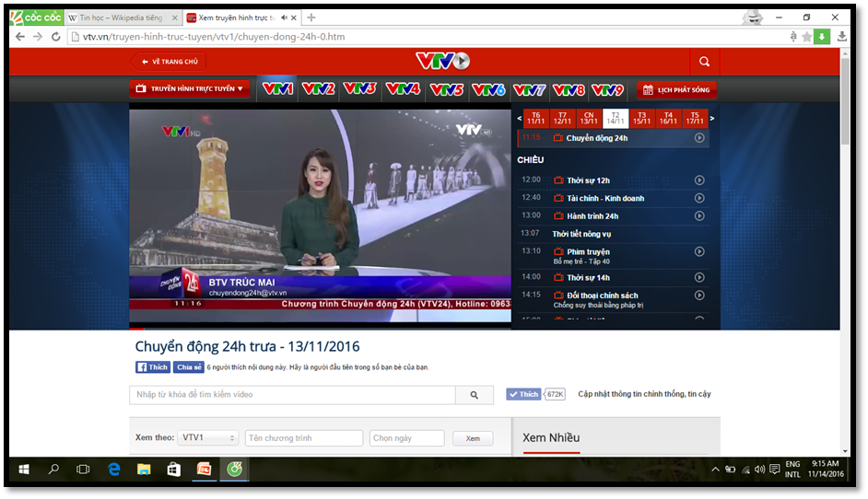Image resolution: width=868 pixels, height=499 pixels.
Task: Open the Lịch phát sóng schedule
Action: (x=676, y=89)
